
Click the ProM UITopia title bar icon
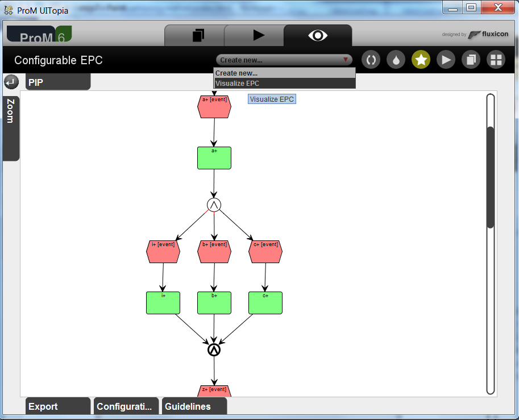9,10
